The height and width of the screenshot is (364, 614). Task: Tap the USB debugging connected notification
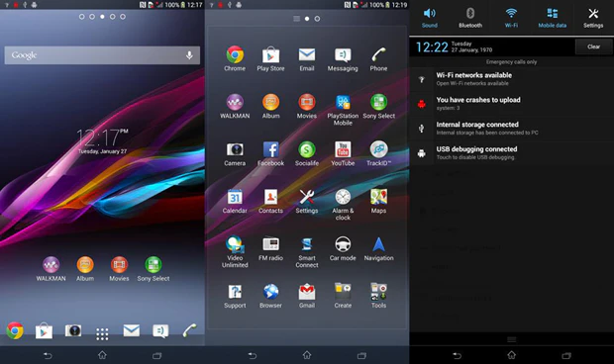511,153
